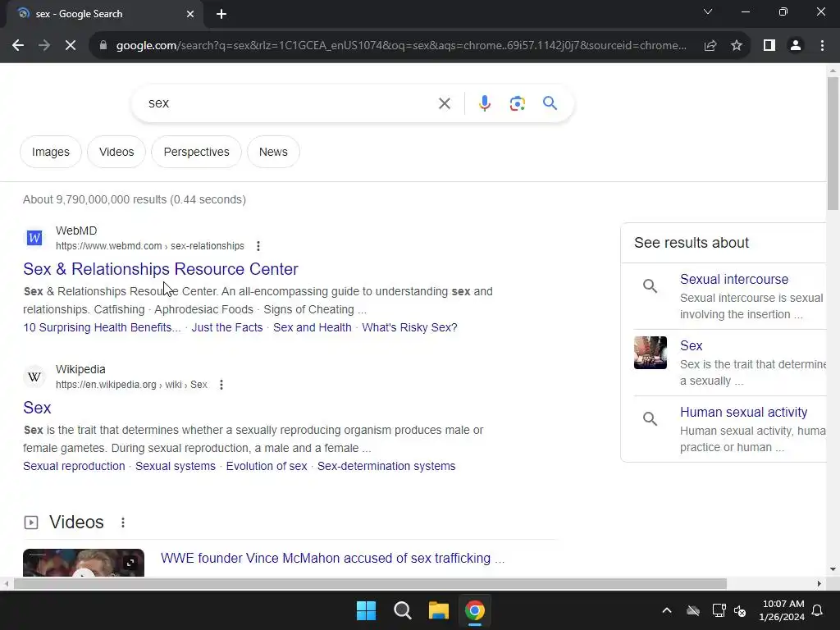Start voice search with microphone

[484, 103]
